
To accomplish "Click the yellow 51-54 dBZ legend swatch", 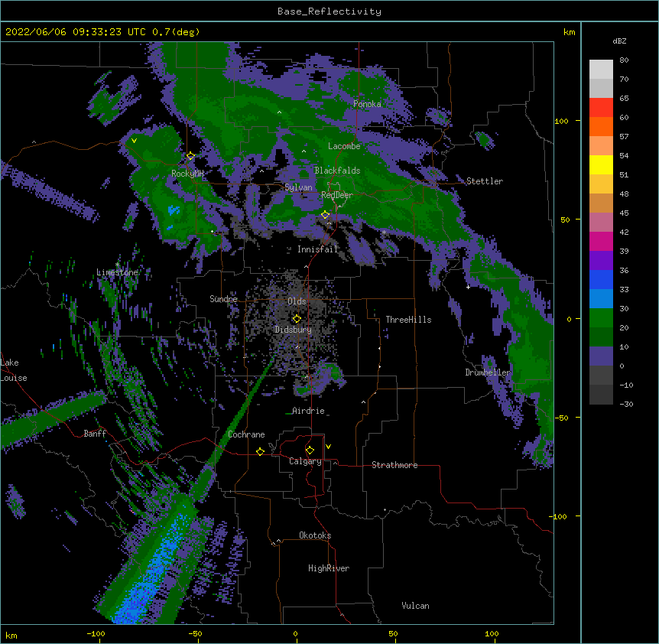I will 601,164.
